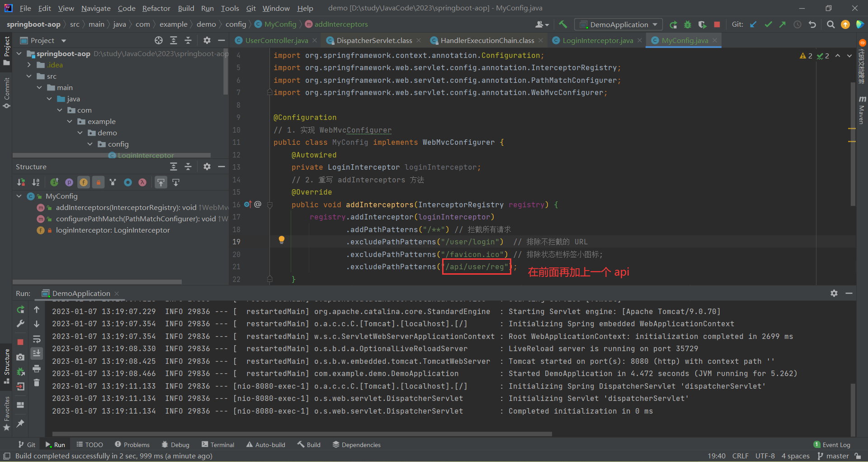Toggle sort alphabetically in Structure

(36, 182)
